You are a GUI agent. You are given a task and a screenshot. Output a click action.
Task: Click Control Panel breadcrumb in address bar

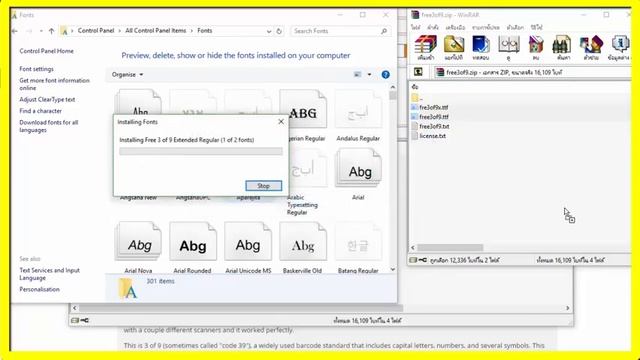pos(96,31)
